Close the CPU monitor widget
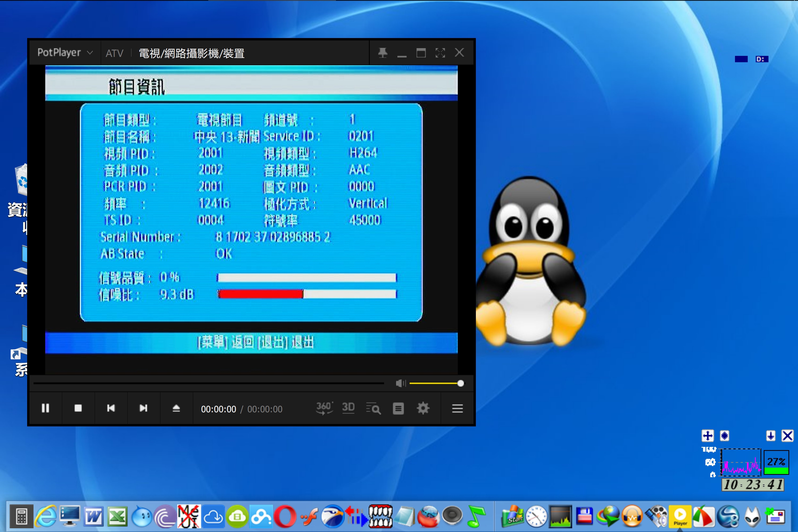This screenshot has height=532, width=798. 787,436
